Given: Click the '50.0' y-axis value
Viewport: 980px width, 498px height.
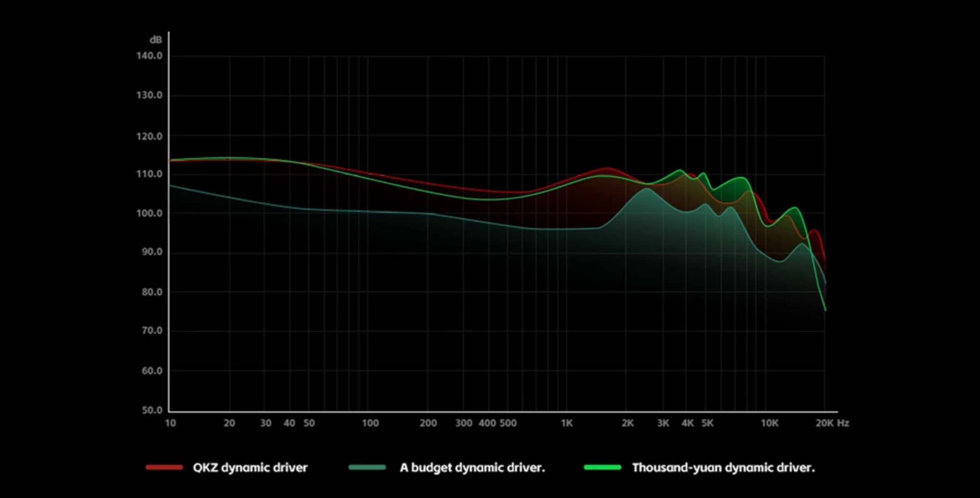Looking at the screenshot, I should 152,410.
